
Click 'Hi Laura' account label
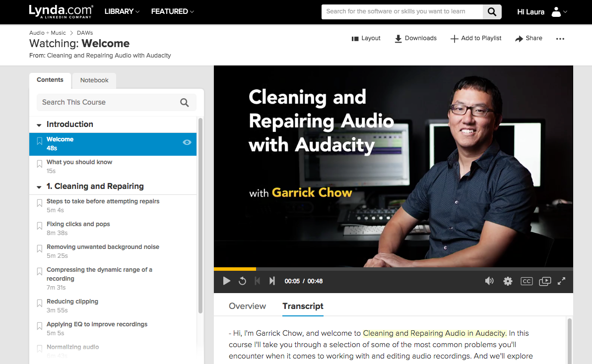[530, 12]
